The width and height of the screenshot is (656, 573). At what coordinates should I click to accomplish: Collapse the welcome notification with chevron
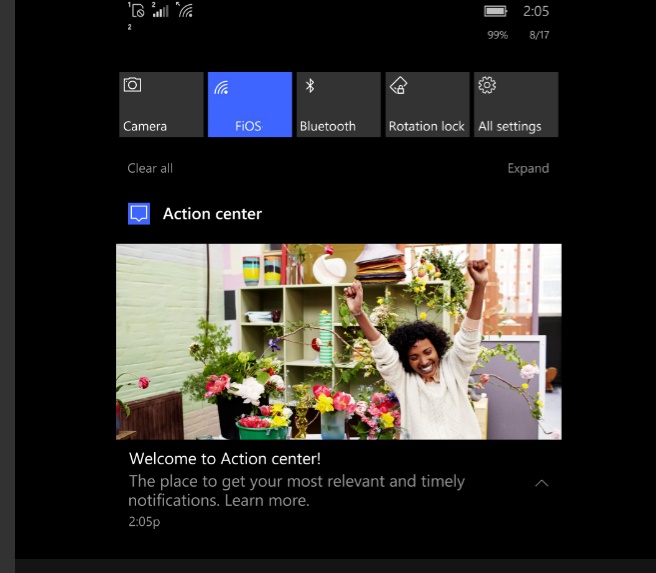coord(541,483)
